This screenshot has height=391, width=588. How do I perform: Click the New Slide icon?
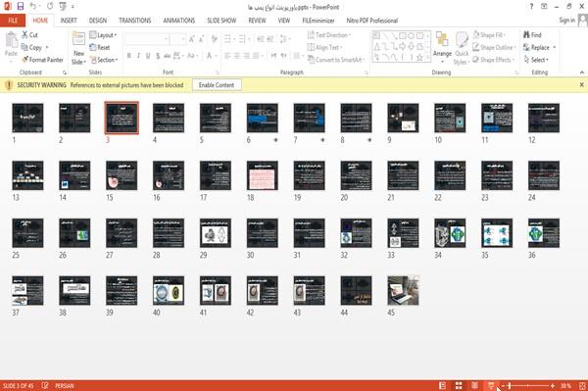coord(78,39)
